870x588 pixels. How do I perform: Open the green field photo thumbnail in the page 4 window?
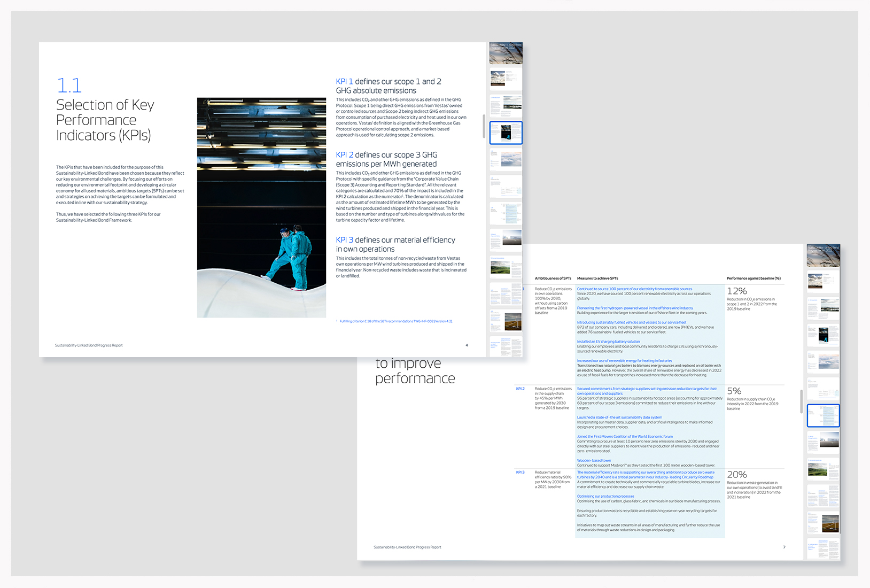tap(506, 266)
